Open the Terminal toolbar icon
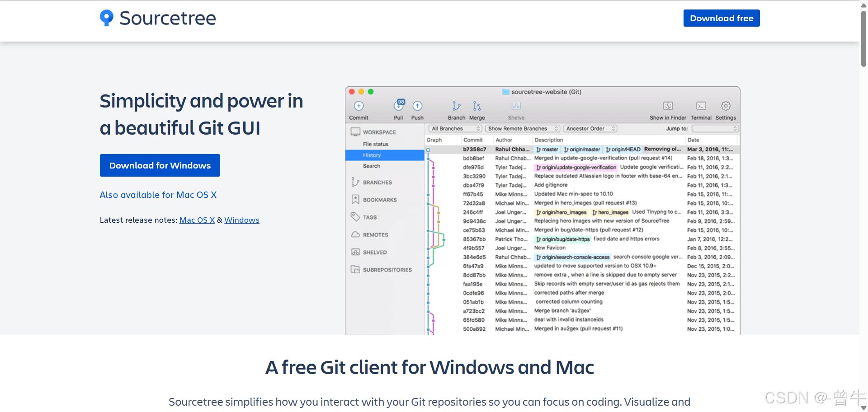Screen dimensions: 868x412 (x=701, y=106)
